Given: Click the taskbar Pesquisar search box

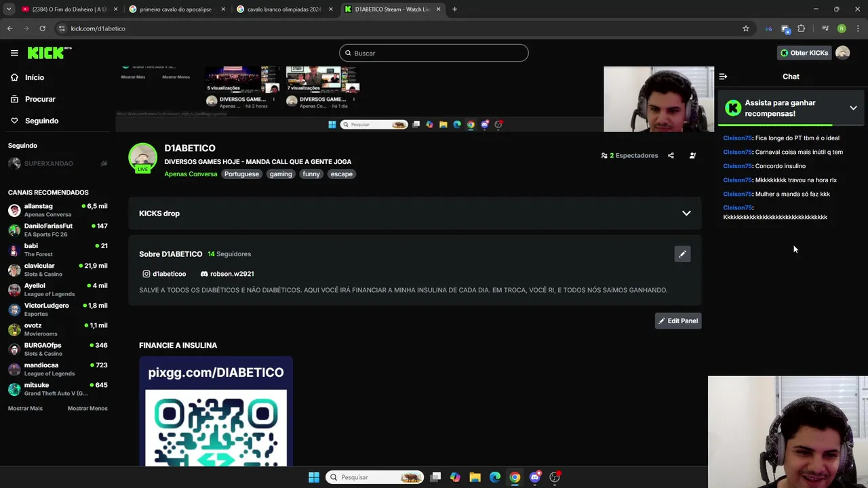Looking at the screenshot, I should (374, 477).
